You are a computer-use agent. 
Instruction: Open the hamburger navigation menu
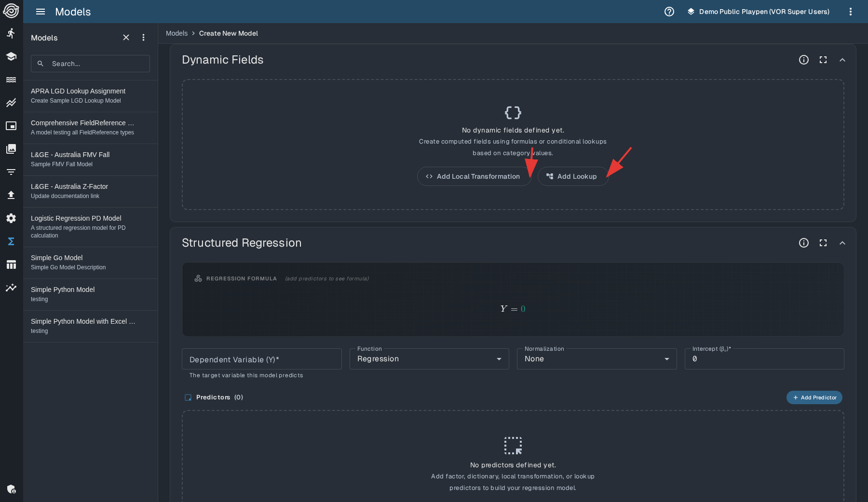click(x=41, y=12)
